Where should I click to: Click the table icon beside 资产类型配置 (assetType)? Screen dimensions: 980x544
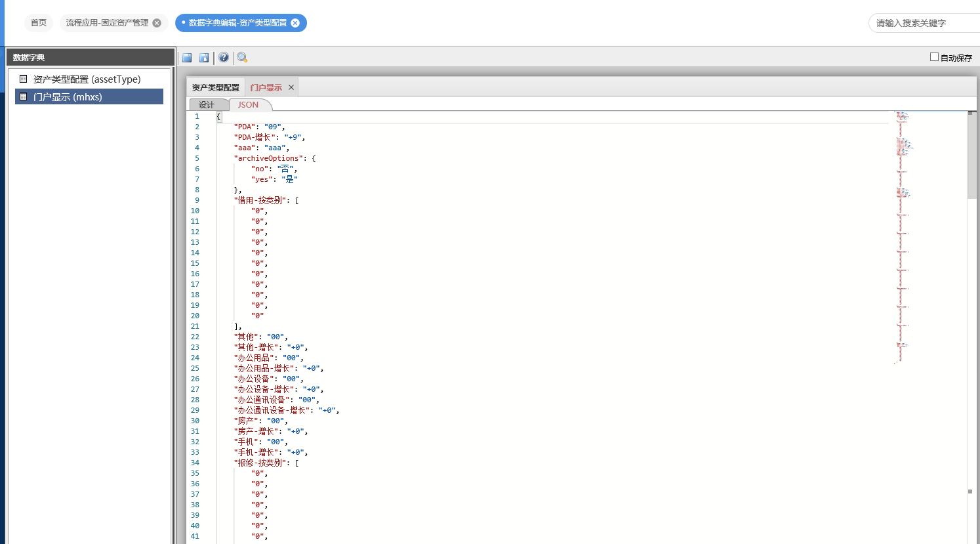point(23,79)
